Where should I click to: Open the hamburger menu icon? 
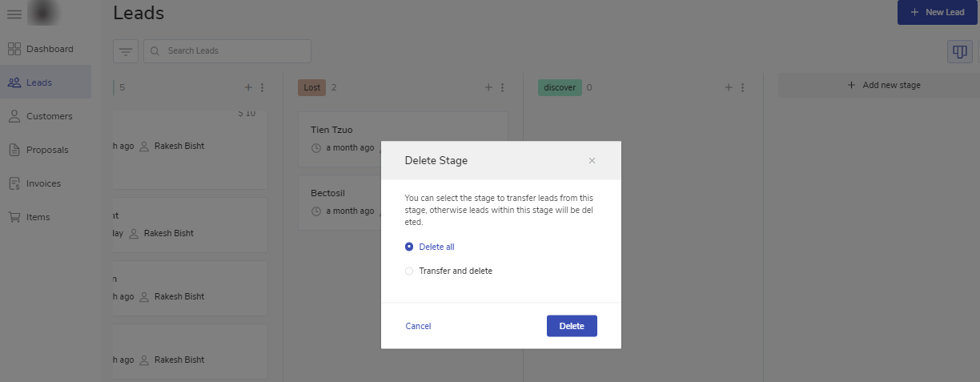coord(14,14)
